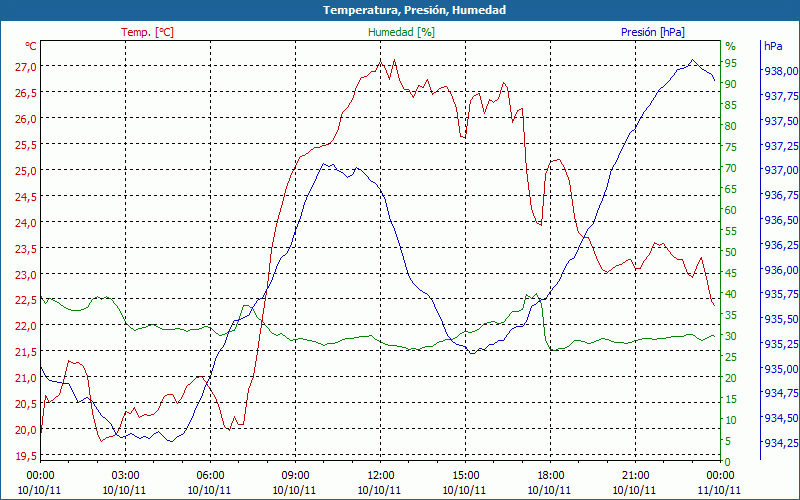Click the 937,75 pressure axis value
Viewport: 800px width, 500px height.
[781, 96]
